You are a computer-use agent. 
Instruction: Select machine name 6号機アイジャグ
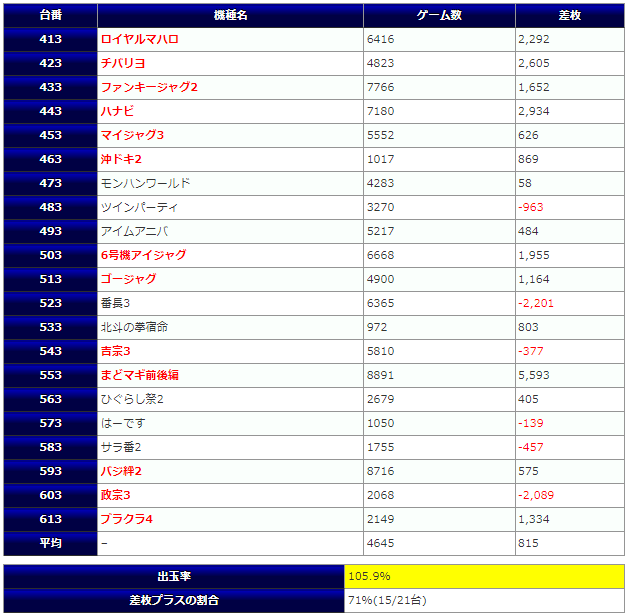click(x=144, y=255)
